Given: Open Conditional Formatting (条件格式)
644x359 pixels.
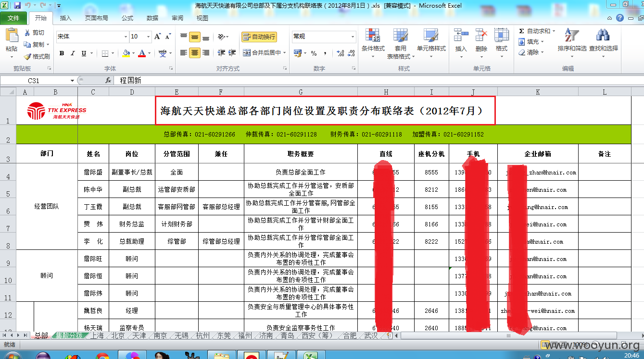Looking at the screenshot, I should (x=373, y=42).
